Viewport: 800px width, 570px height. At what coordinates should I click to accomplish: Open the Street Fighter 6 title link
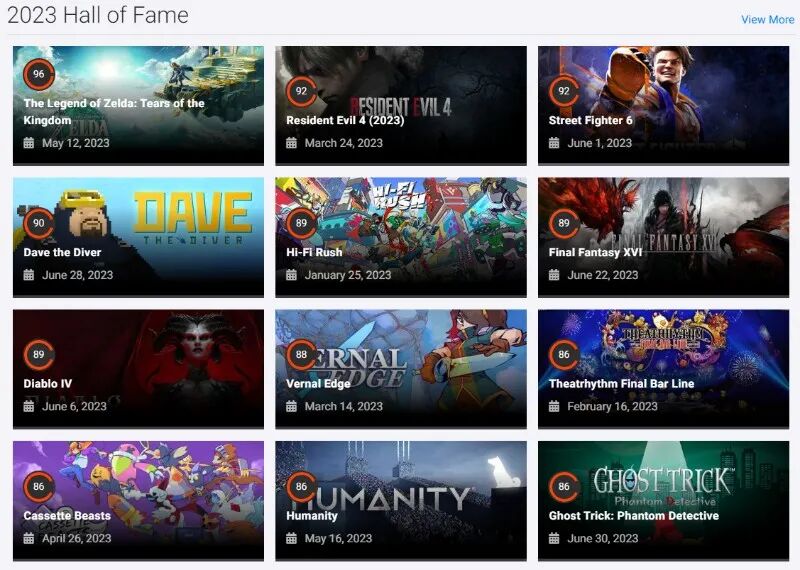590,120
